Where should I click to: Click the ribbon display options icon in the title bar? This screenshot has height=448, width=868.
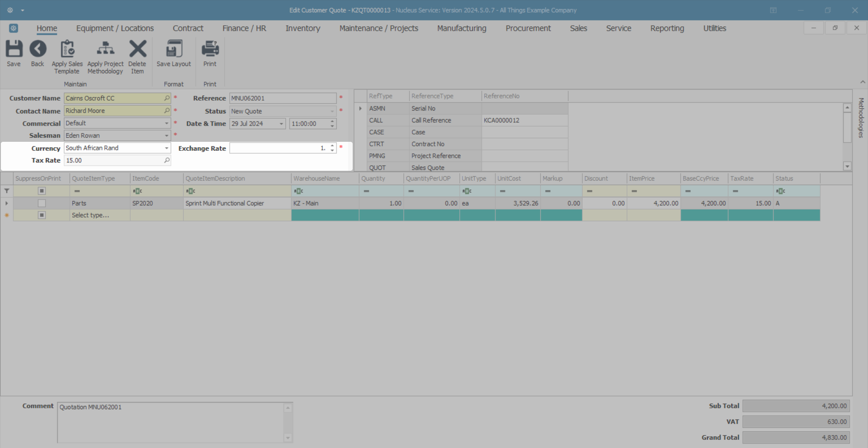773,10
